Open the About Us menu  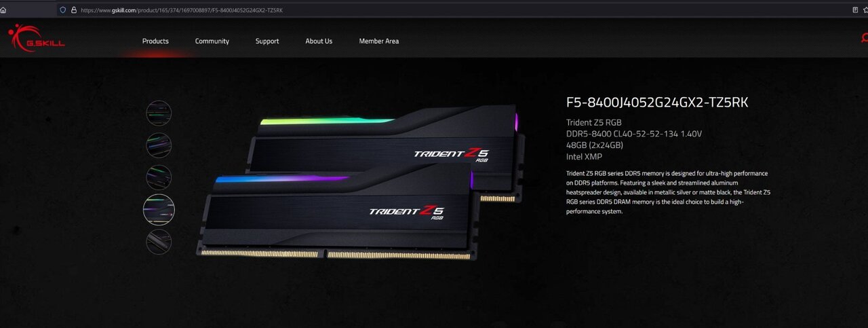pos(319,41)
